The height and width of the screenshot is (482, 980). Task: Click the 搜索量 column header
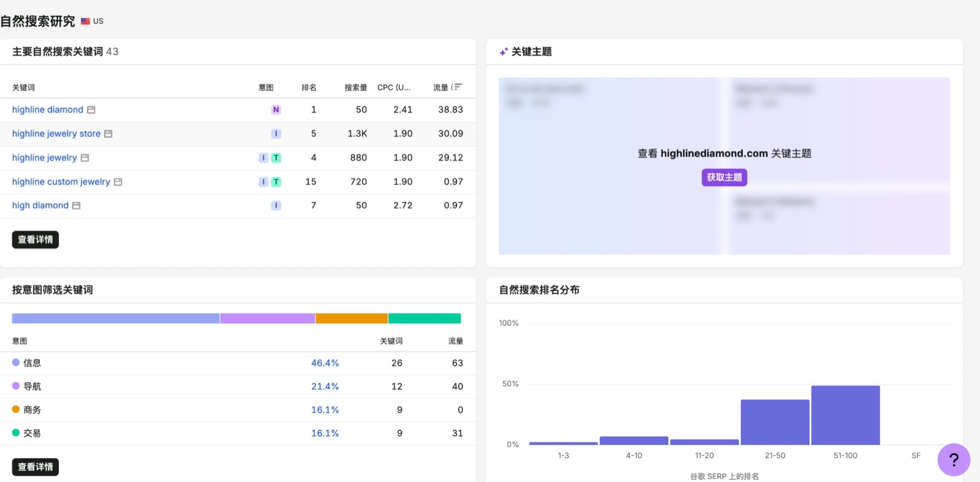point(356,88)
